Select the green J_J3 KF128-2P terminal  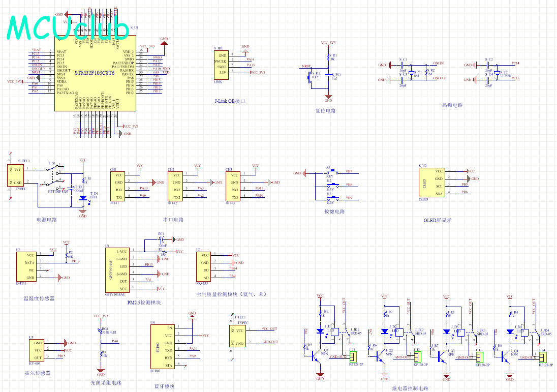[x=479, y=357]
